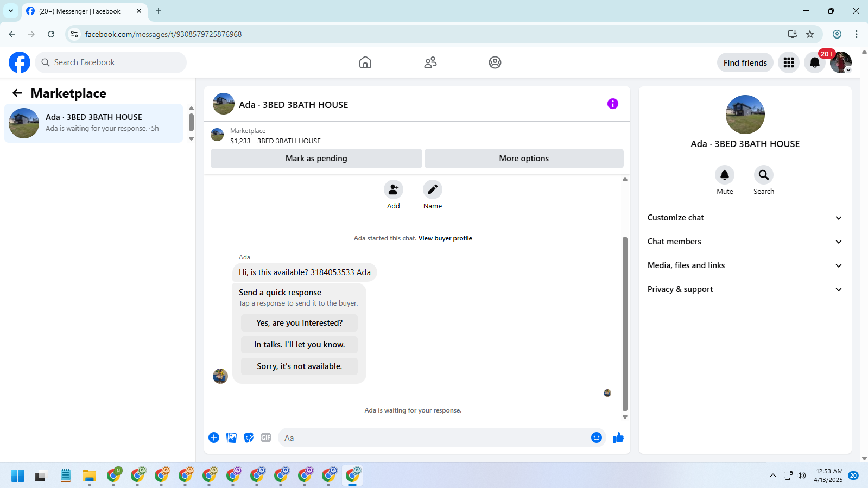Screen dimensions: 868x488
Task: Open View buyer profile link
Action: (x=445, y=238)
